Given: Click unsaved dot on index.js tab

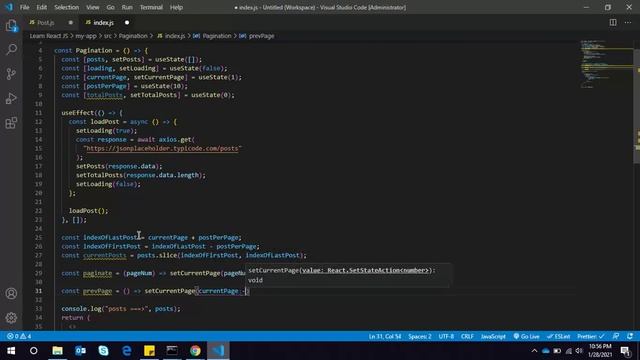Looking at the screenshot, I should [127, 22].
